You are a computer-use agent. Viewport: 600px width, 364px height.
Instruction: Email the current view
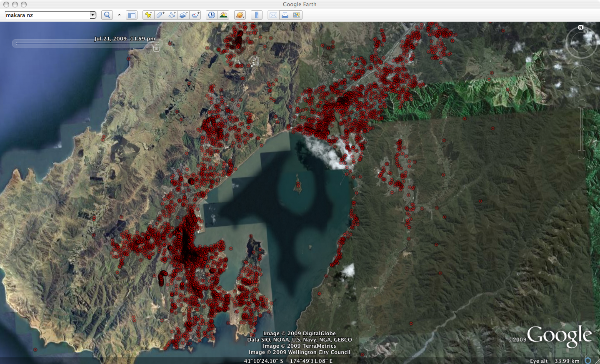pos(273,15)
